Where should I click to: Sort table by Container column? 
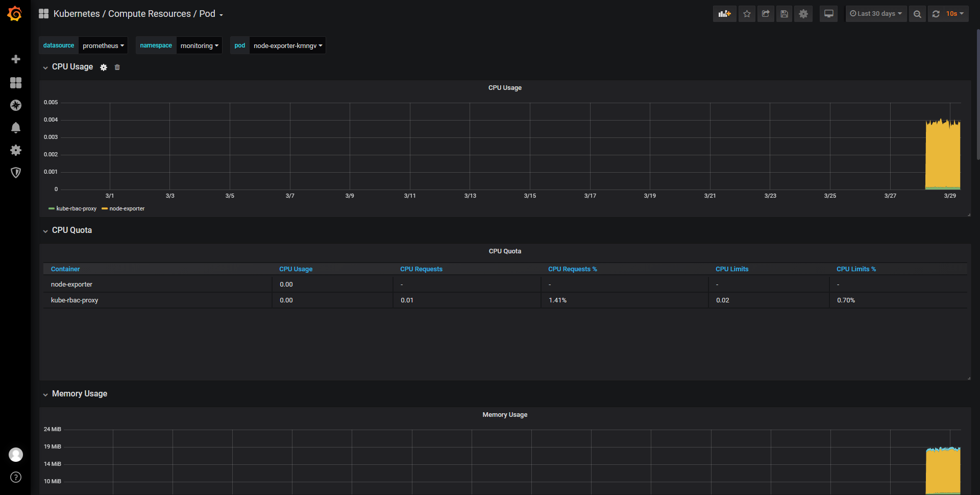[x=65, y=269]
